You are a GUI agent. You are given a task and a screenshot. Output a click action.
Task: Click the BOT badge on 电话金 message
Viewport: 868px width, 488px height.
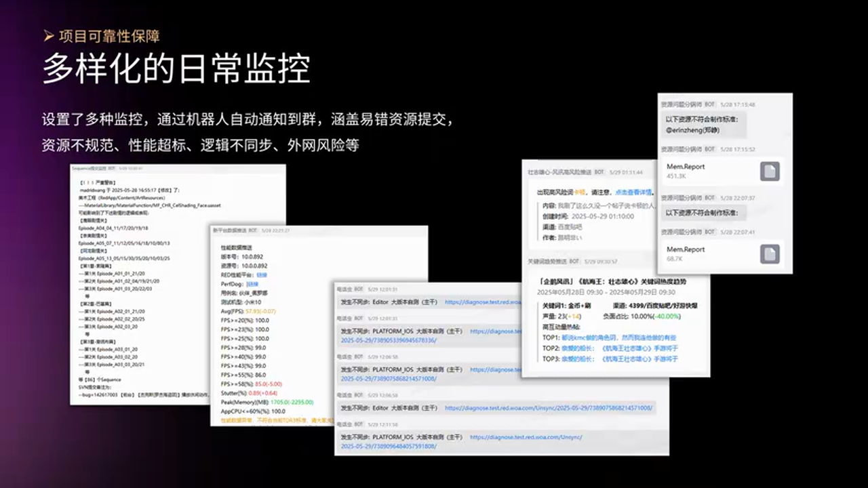click(357, 288)
